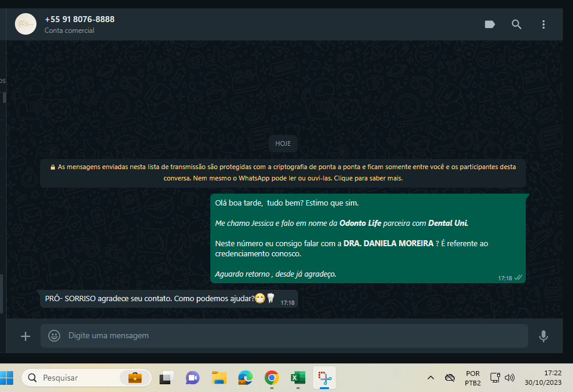Click the HOJE date badge
Image resolution: width=573 pixels, height=392 pixels.
pyautogui.click(x=283, y=143)
